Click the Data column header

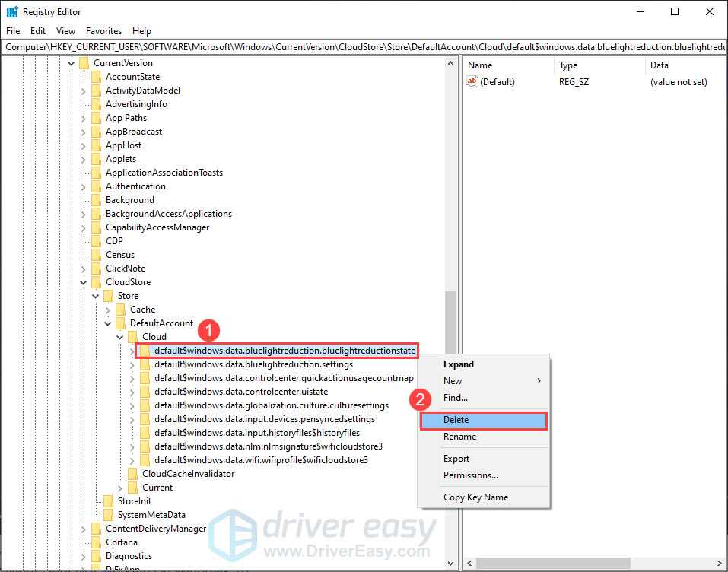(659, 65)
